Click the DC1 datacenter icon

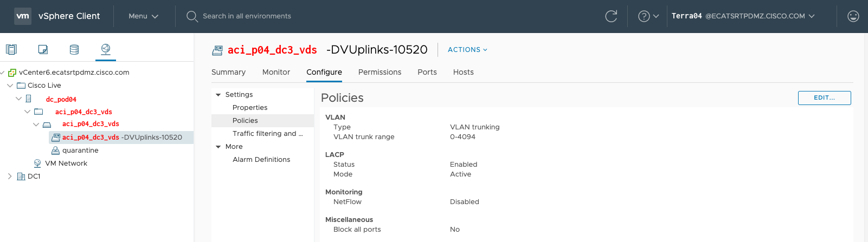(21, 176)
